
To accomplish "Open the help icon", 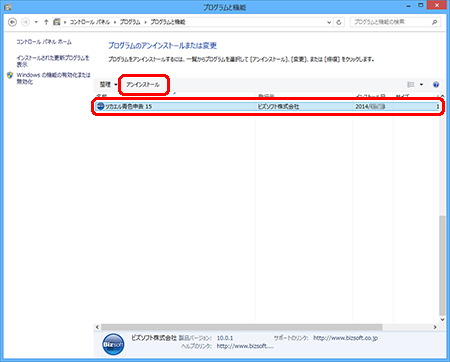I will [436, 85].
